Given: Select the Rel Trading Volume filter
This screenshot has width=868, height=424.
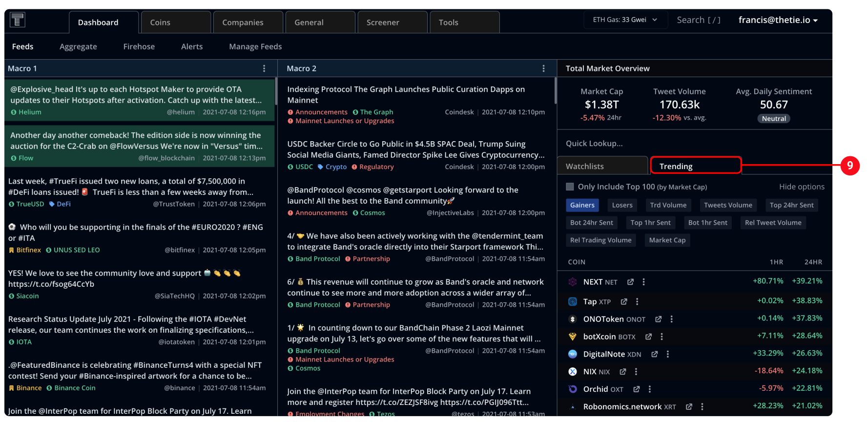Looking at the screenshot, I should point(600,240).
